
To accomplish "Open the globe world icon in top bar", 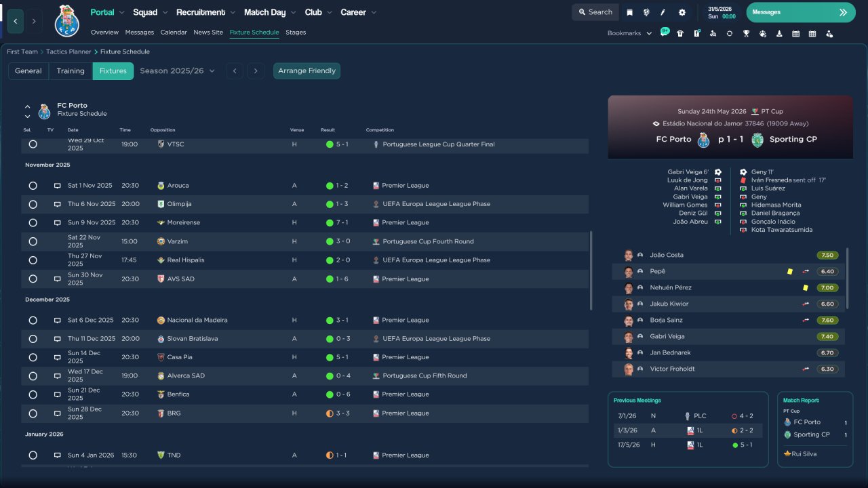I will [x=646, y=12].
